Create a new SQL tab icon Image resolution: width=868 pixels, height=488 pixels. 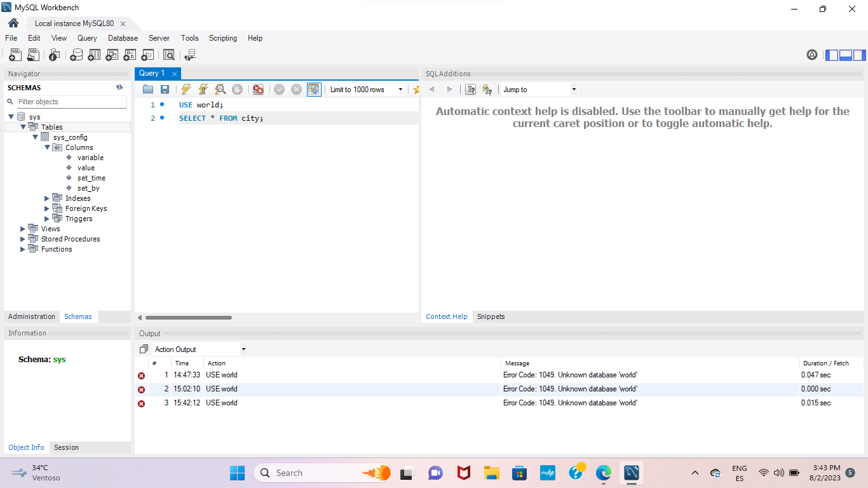pos(15,55)
